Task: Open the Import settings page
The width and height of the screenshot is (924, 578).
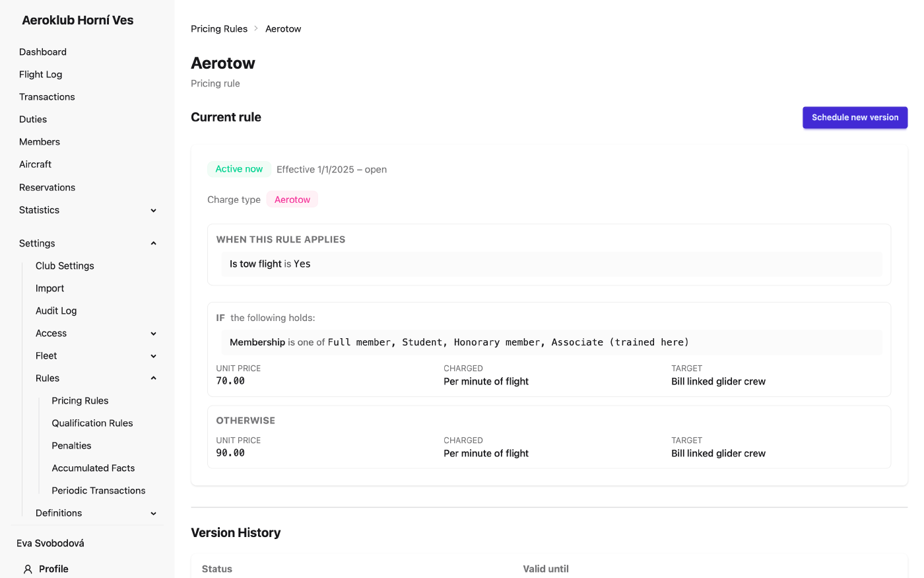Action: (x=49, y=288)
